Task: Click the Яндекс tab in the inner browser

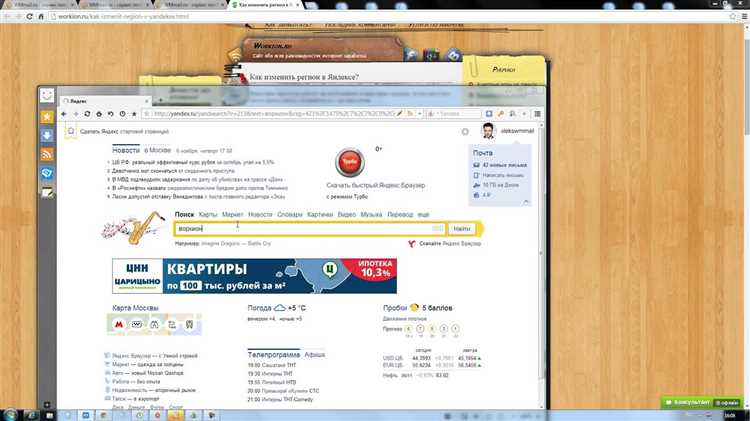Action: click(x=106, y=101)
